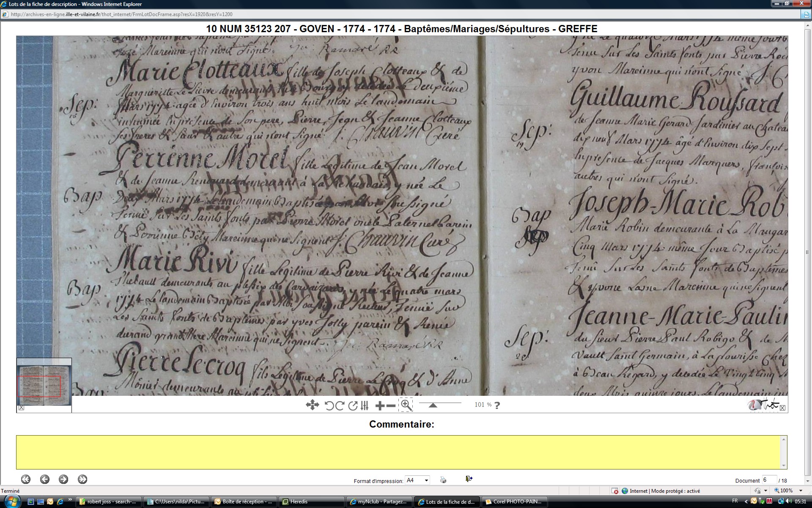The height and width of the screenshot is (508, 812).
Task: Switch to Heredis in the taskbar
Action: click(x=311, y=502)
